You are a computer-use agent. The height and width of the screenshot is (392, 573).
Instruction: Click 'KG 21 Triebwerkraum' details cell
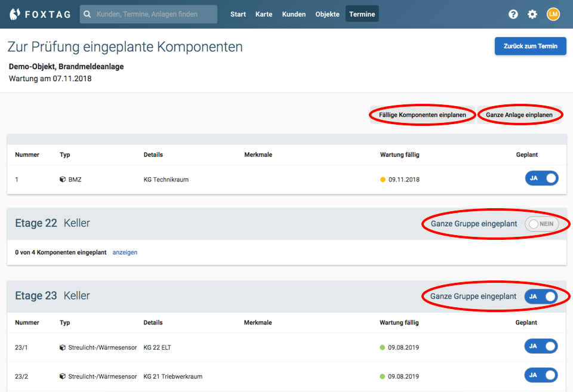(173, 376)
